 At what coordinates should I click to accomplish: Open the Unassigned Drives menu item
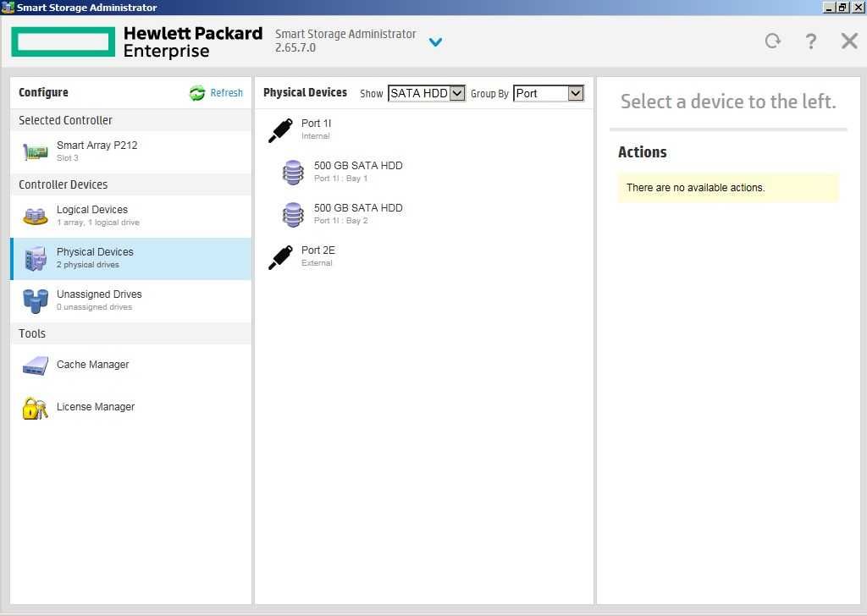[131, 301]
